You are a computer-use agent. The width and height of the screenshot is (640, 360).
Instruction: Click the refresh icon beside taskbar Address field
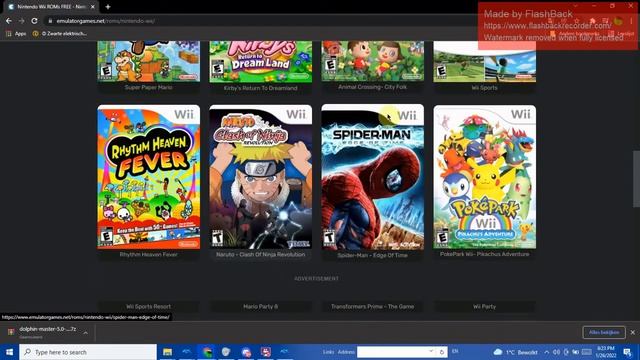pos(442,352)
